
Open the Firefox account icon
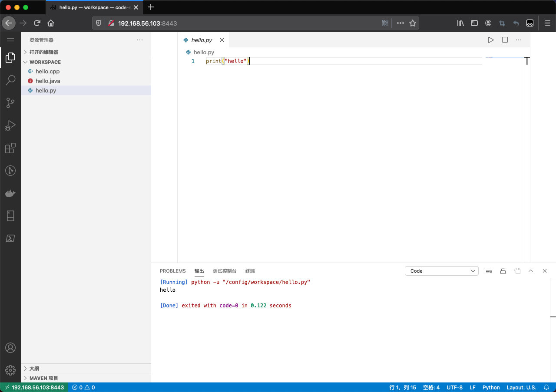[x=488, y=23]
